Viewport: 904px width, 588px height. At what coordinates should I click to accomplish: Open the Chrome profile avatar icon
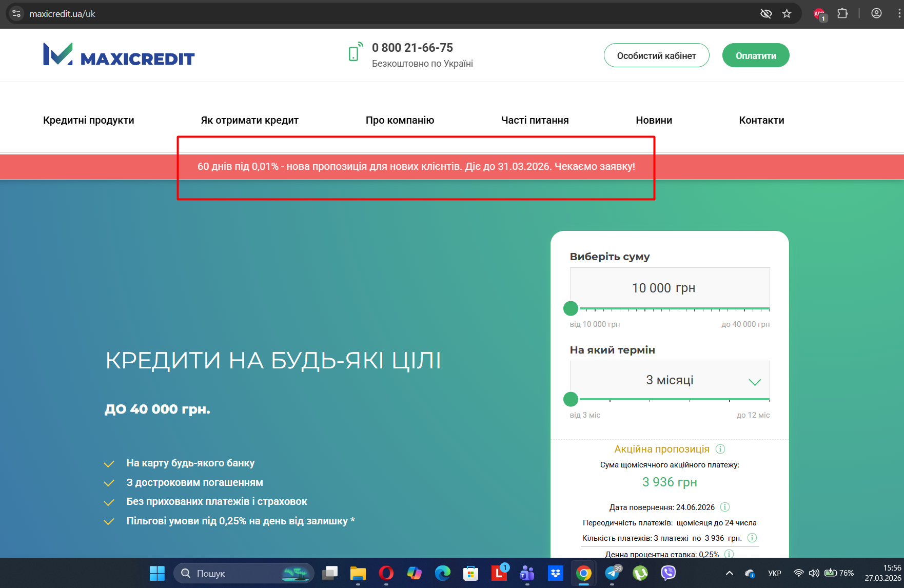(877, 14)
